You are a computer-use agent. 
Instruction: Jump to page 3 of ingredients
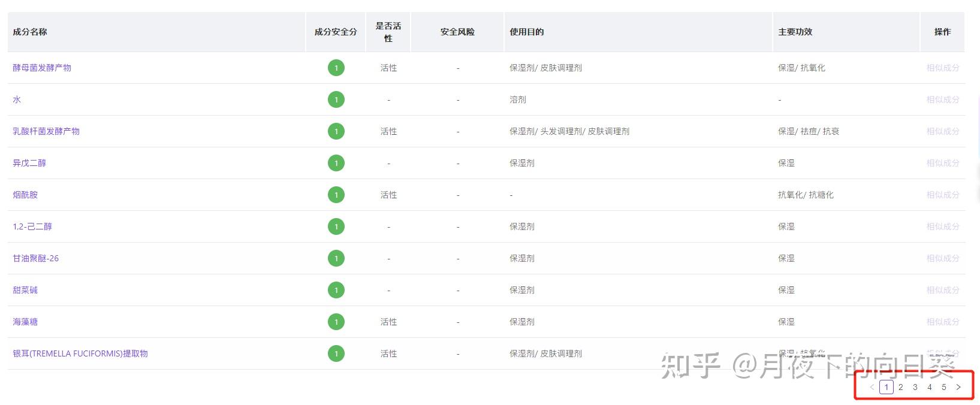(915, 387)
